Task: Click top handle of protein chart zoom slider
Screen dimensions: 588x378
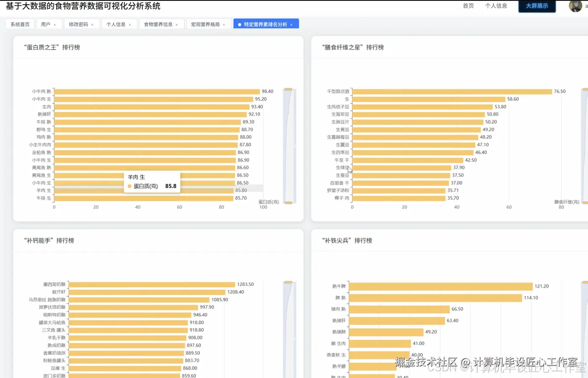Action: [x=289, y=89]
